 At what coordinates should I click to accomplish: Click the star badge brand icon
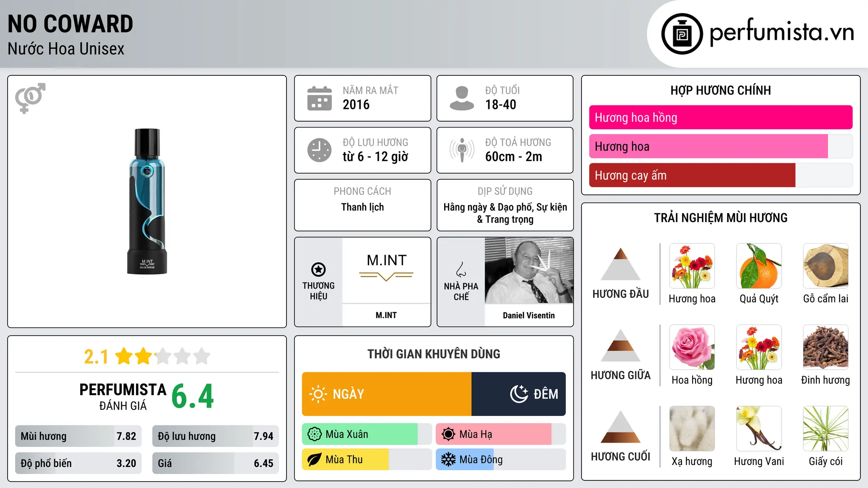319,269
